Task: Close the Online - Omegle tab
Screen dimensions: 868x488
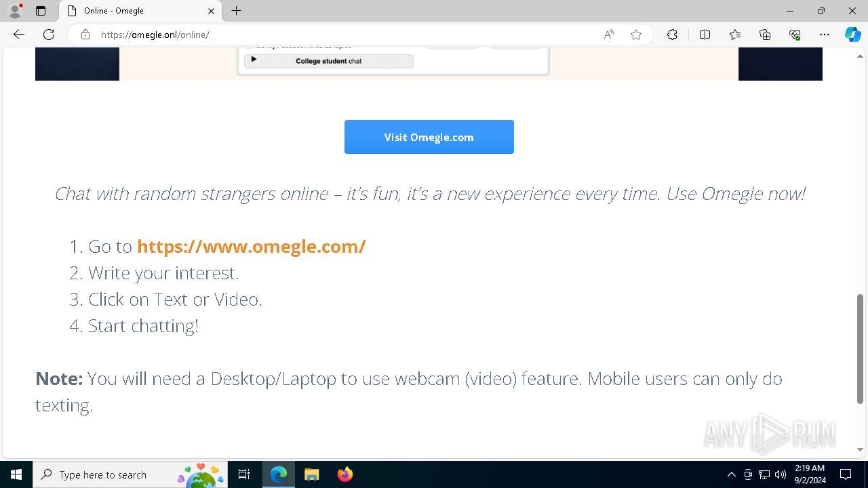Action: [211, 11]
